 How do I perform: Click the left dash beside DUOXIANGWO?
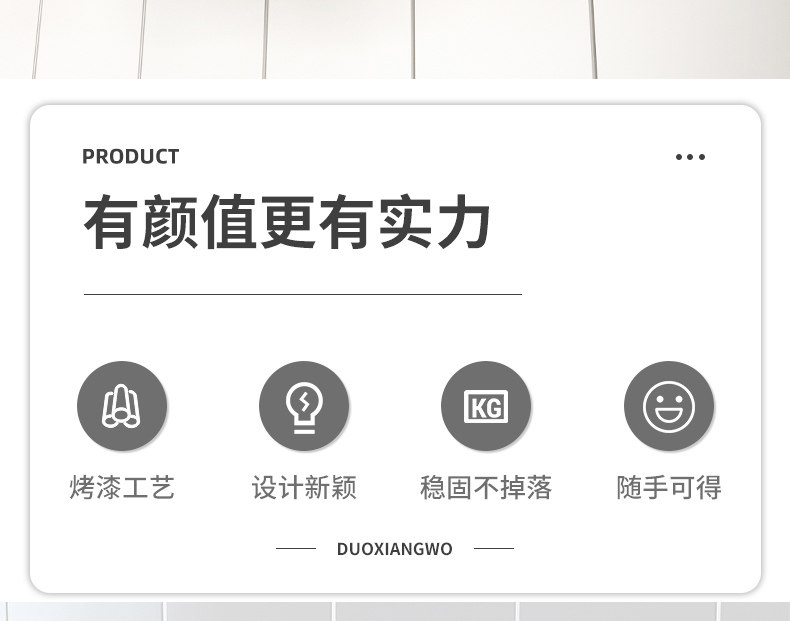coord(296,548)
